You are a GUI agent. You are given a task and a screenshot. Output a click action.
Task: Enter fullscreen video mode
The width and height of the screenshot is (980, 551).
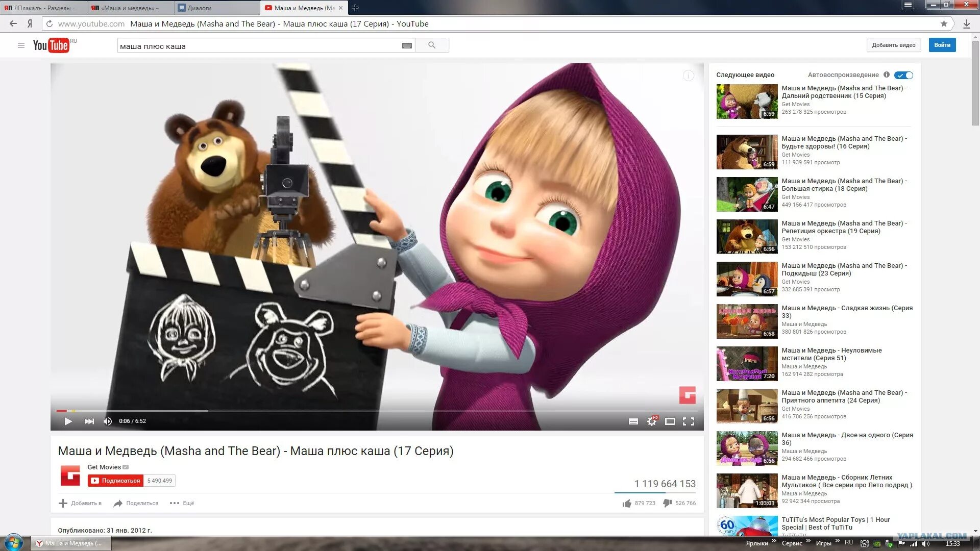pyautogui.click(x=689, y=421)
